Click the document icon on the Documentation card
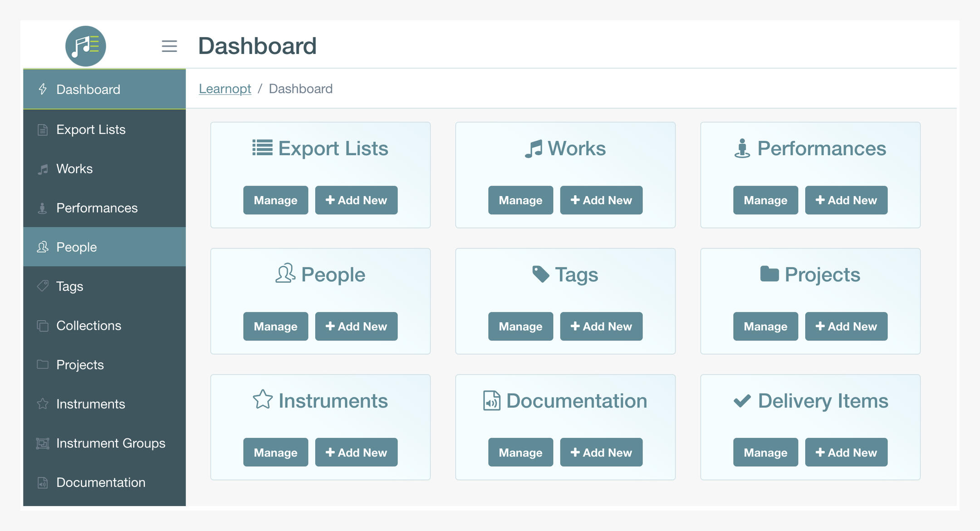This screenshot has width=980, height=531. [491, 400]
